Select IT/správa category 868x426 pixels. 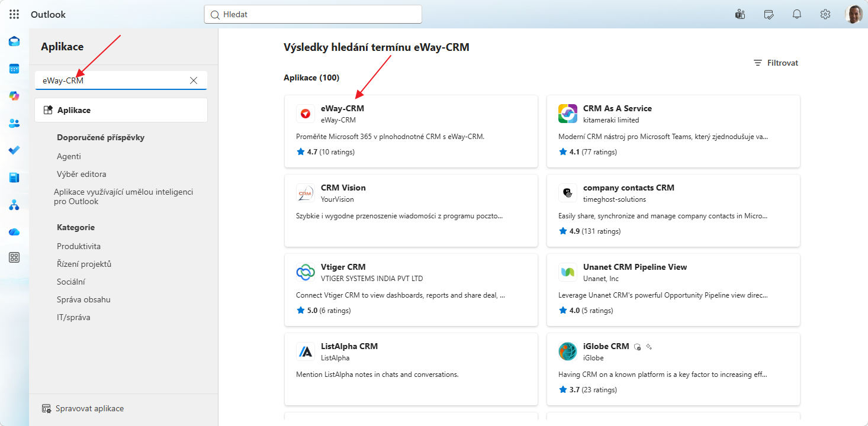tap(73, 317)
